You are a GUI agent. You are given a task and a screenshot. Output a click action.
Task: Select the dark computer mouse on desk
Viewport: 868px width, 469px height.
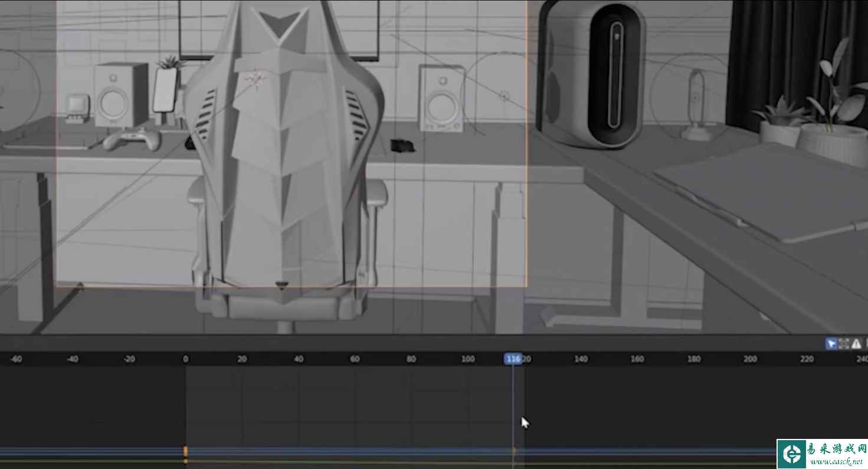click(401, 145)
